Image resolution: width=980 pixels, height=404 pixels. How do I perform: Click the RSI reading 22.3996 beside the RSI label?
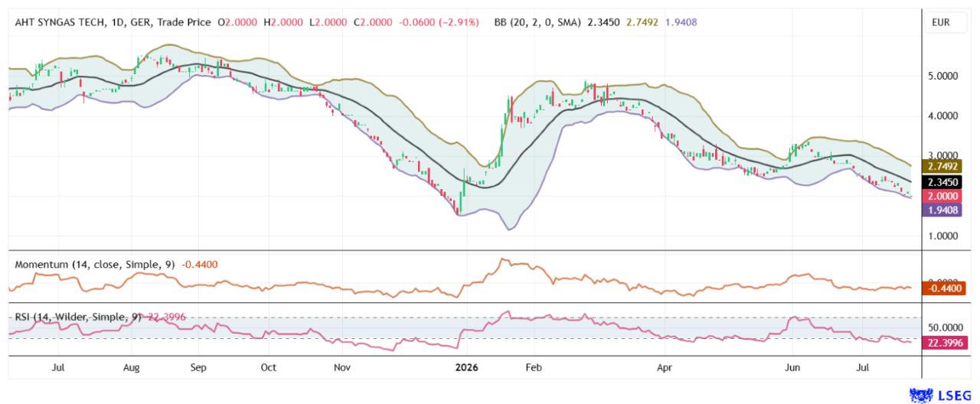(x=165, y=317)
